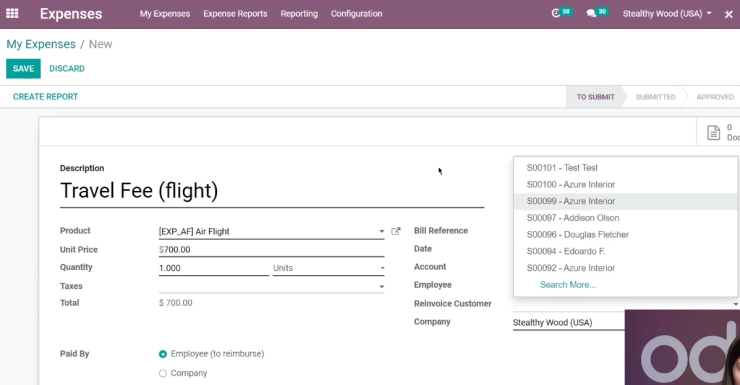Click the Save button
This screenshot has height=385, width=740.
(x=23, y=68)
